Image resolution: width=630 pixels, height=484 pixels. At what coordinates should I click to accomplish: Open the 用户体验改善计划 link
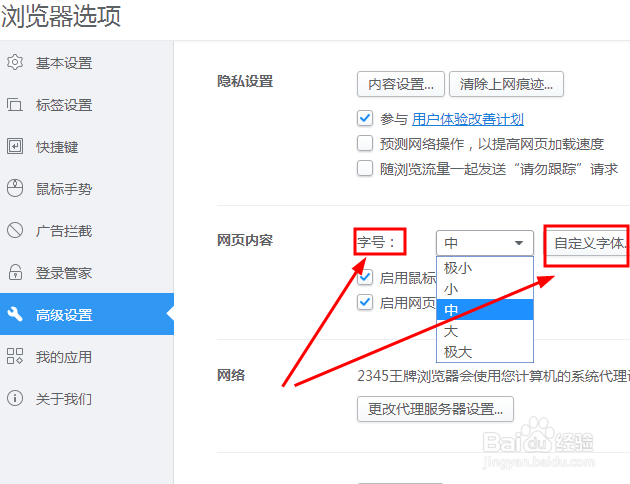coord(468,119)
